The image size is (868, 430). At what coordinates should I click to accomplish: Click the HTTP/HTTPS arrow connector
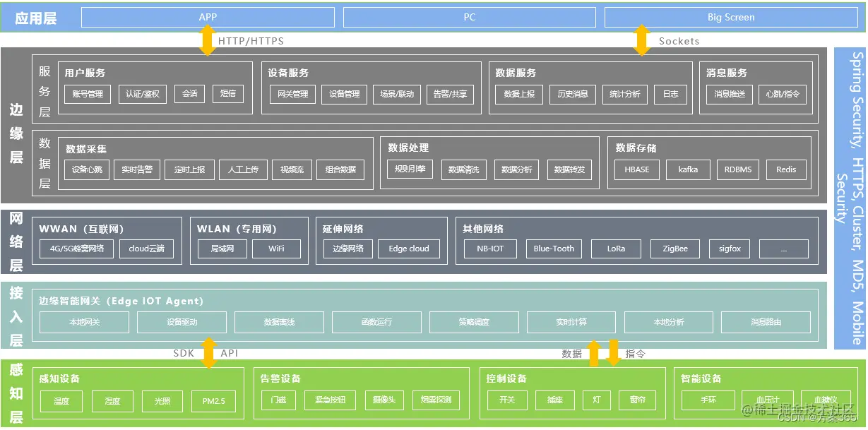[x=208, y=40]
